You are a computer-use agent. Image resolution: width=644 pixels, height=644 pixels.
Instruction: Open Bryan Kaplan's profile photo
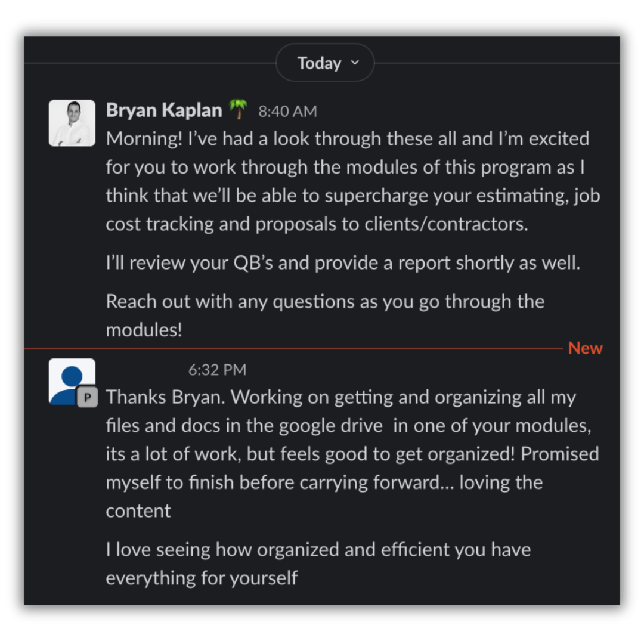(x=72, y=123)
